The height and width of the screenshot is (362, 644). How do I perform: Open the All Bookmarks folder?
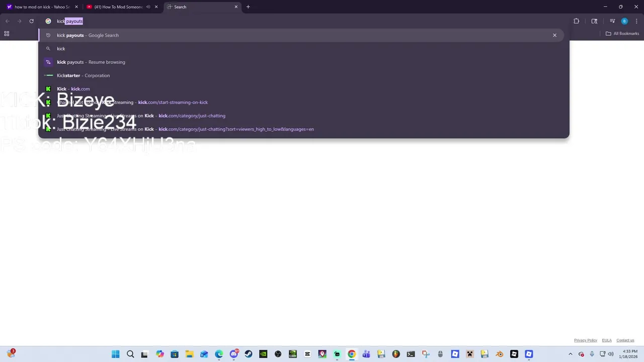622,34
